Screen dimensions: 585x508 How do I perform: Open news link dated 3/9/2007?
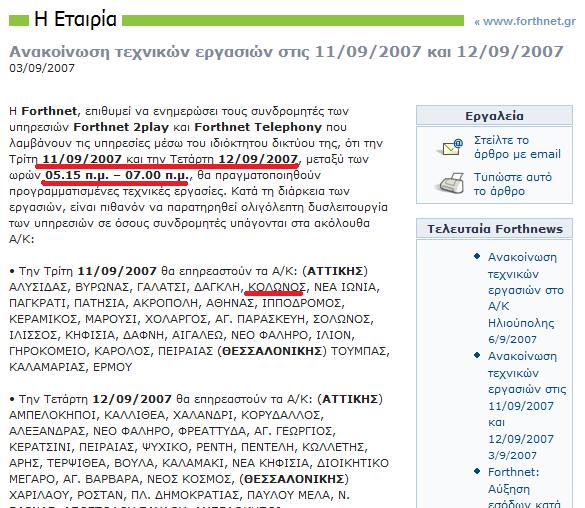[527, 405]
